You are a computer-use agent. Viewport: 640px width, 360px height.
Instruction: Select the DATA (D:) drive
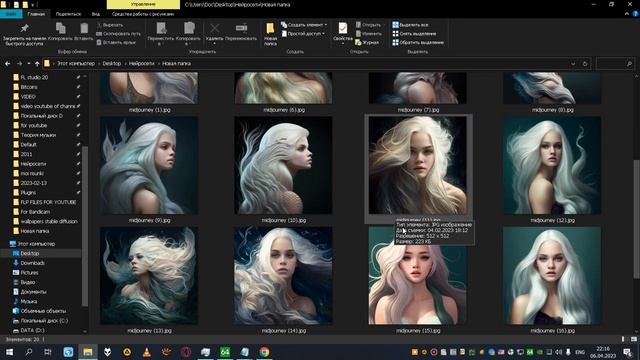click(x=32, y=330)
